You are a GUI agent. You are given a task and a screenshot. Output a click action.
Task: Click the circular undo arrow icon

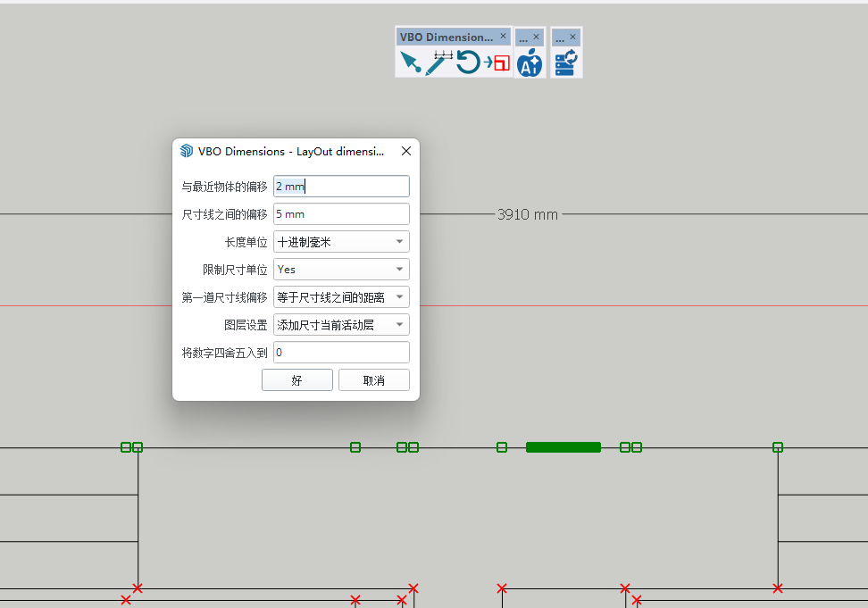468,62
